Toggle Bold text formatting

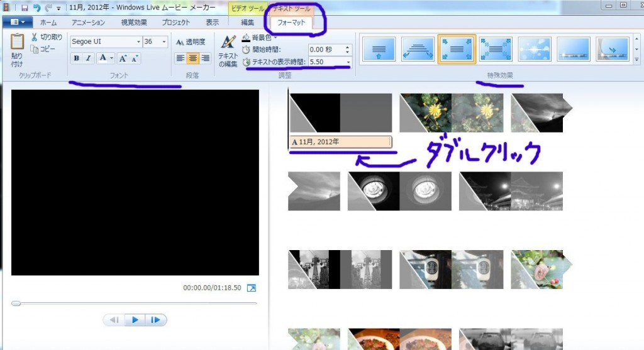coord(76,58)
